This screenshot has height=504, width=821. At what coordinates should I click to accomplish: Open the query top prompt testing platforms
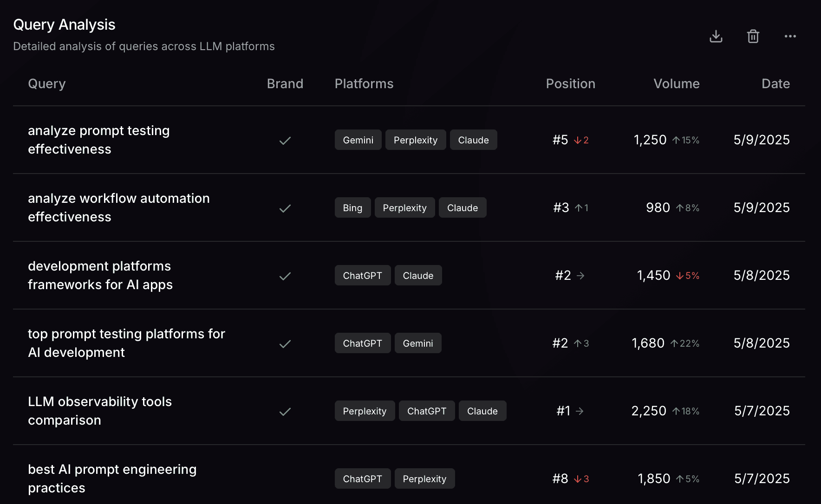point(126,343)
